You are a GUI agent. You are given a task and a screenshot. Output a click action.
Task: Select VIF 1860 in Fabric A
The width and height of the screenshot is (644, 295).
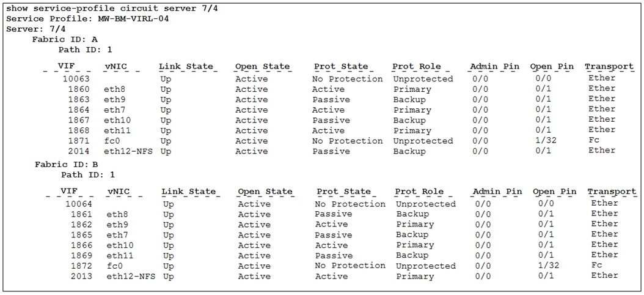click(78, 89)
